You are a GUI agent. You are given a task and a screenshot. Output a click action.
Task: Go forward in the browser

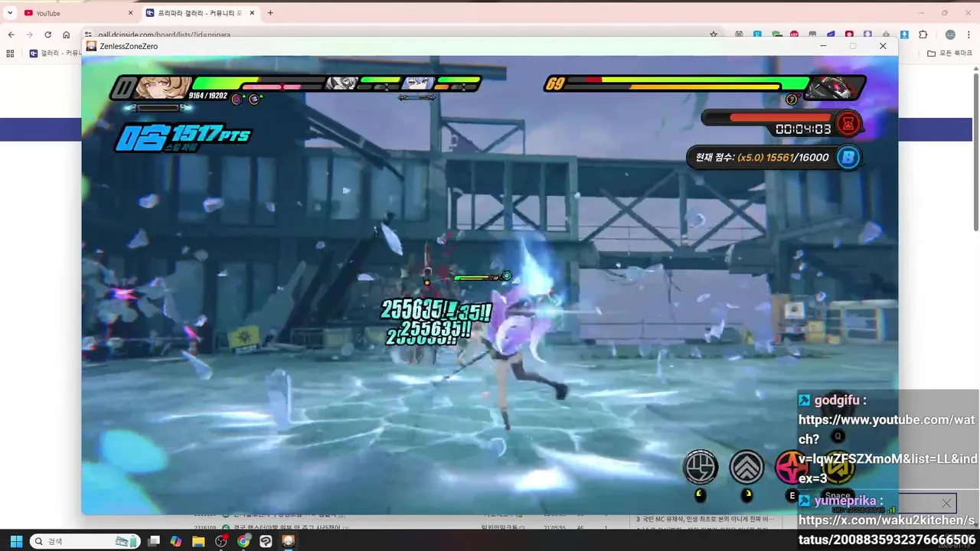pos(30,34)
